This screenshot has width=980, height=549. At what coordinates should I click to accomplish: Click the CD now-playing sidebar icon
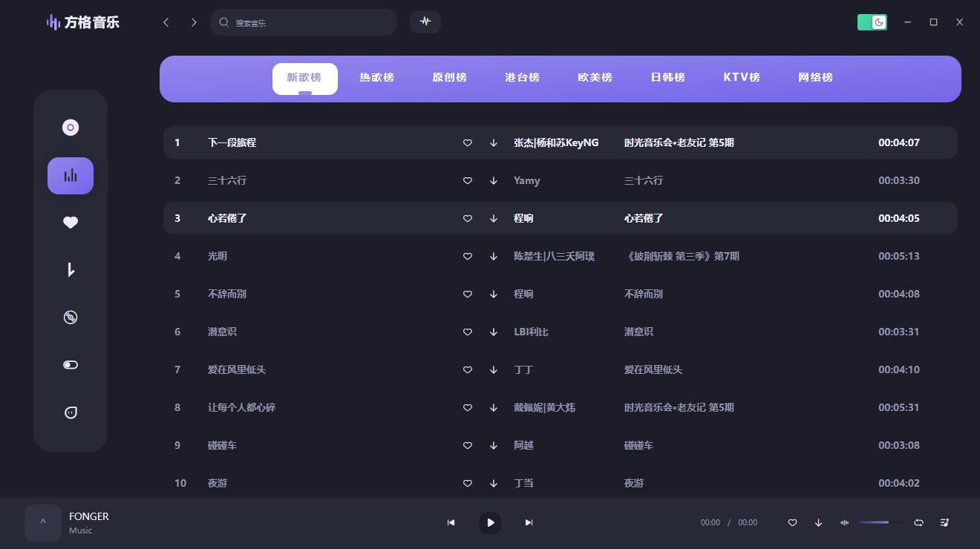click(x=71, y=317)
